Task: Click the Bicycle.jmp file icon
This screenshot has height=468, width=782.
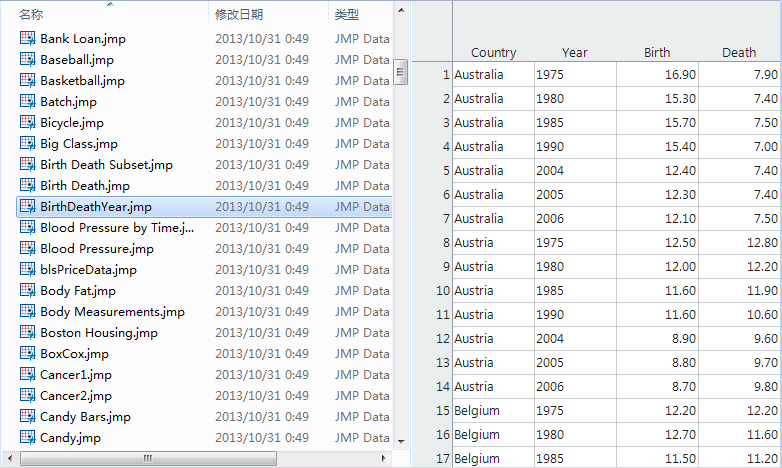Action: pos(27,122)
